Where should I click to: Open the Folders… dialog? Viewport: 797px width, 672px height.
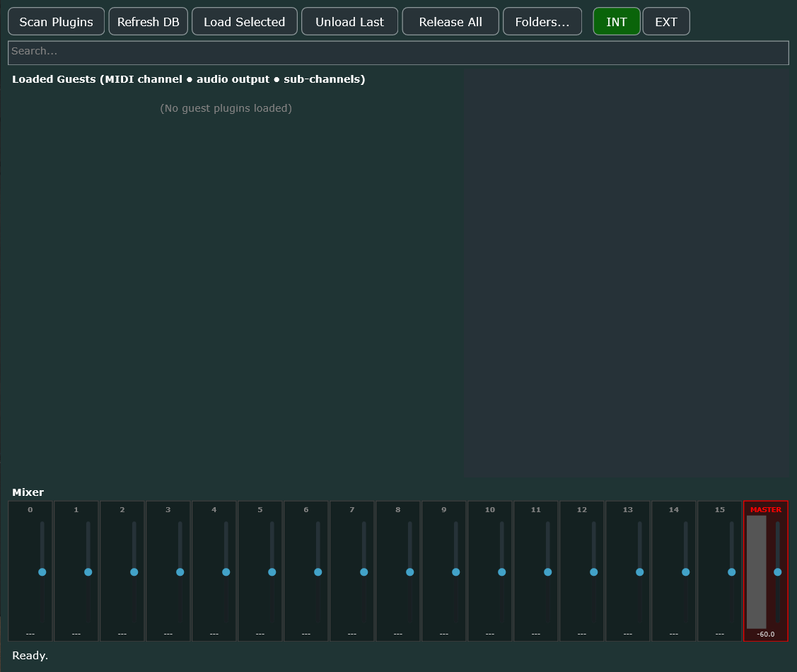[542, 22]
